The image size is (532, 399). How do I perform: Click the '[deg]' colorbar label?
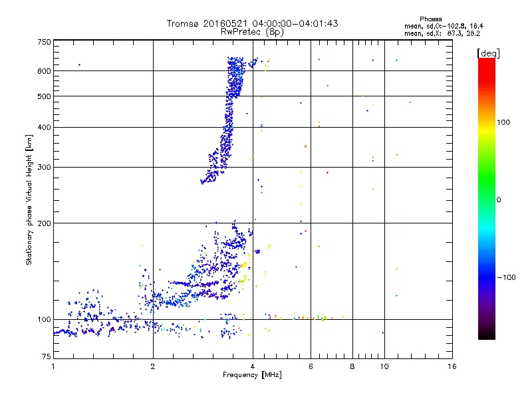[x=488, y=53]
